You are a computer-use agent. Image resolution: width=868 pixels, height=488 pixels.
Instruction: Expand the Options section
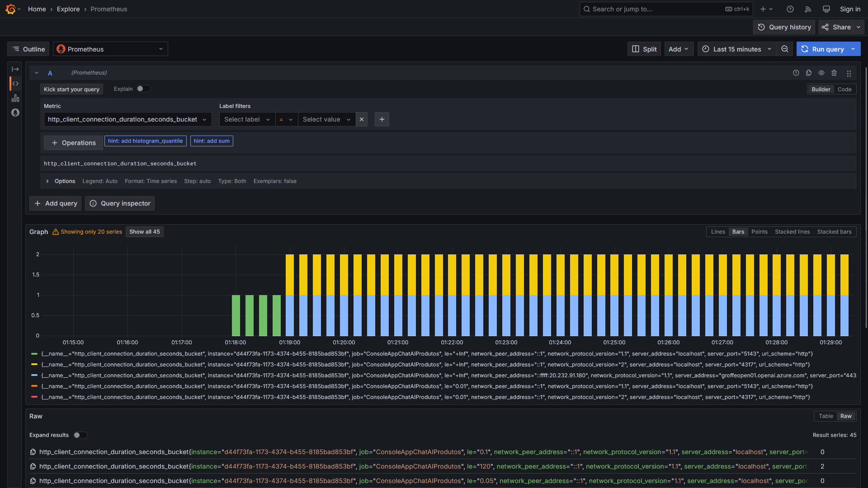pos(47,181)
